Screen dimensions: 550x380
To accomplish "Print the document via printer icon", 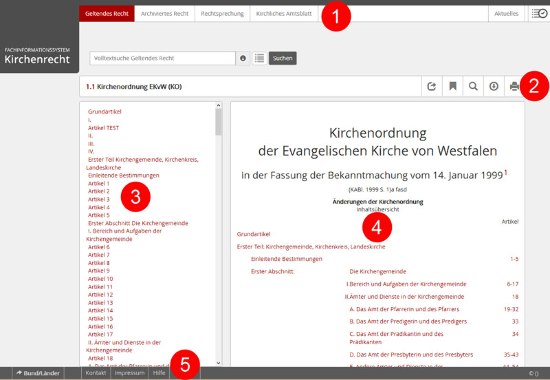I will [x=514, y=86].
